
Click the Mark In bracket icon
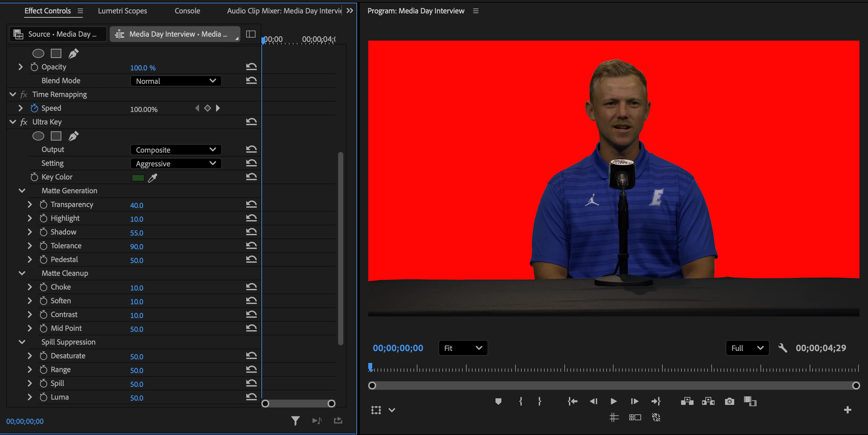521,401
